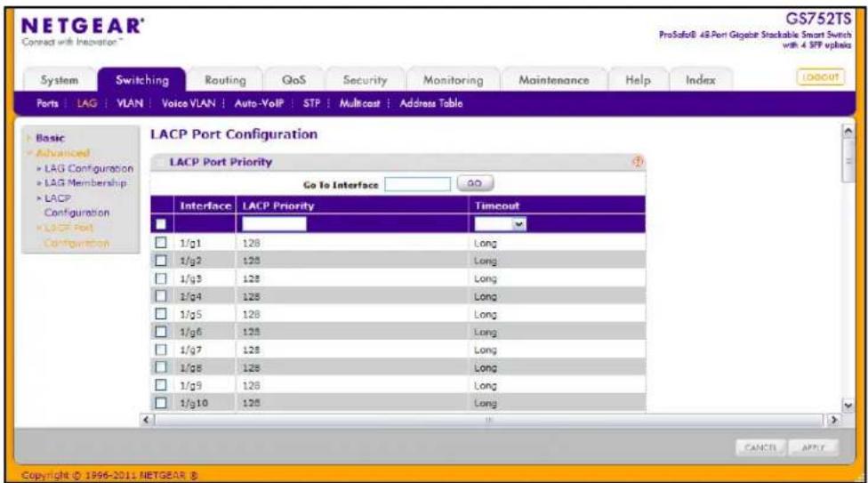Check the box for interface 1/g4

click(x=161, y=296)
